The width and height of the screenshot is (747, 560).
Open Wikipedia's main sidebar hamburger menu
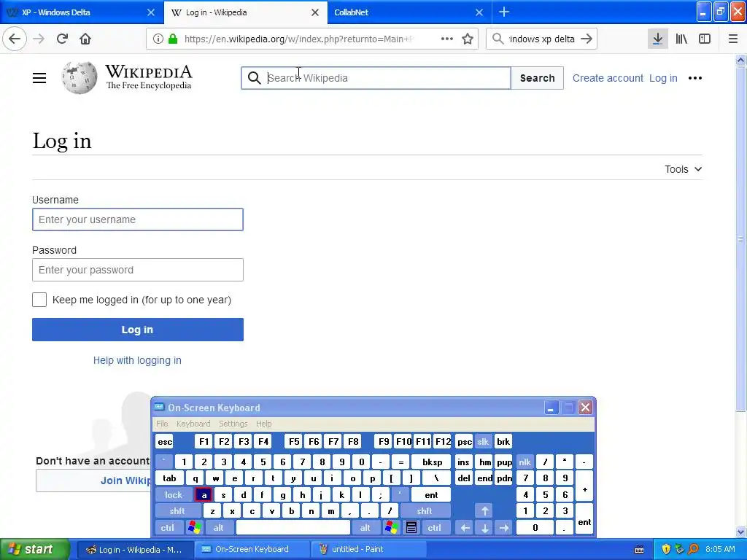39,77
